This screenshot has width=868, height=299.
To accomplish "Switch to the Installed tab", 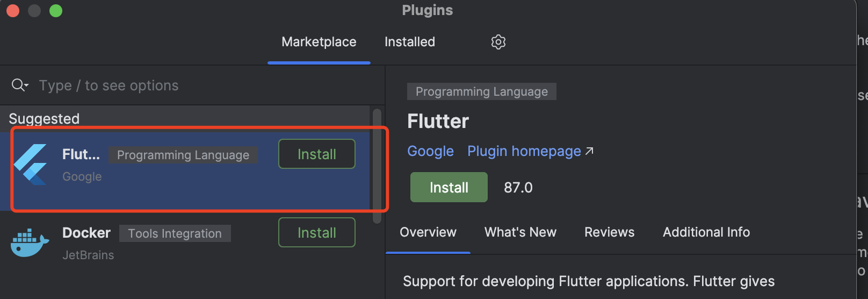I will (410, 42).
